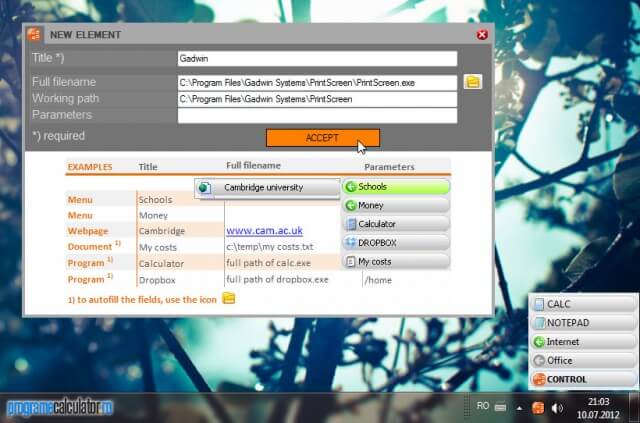This screenshot has width=640, height=423.
Task: Open the volume speaker tray icon
Action: (557, 408)
